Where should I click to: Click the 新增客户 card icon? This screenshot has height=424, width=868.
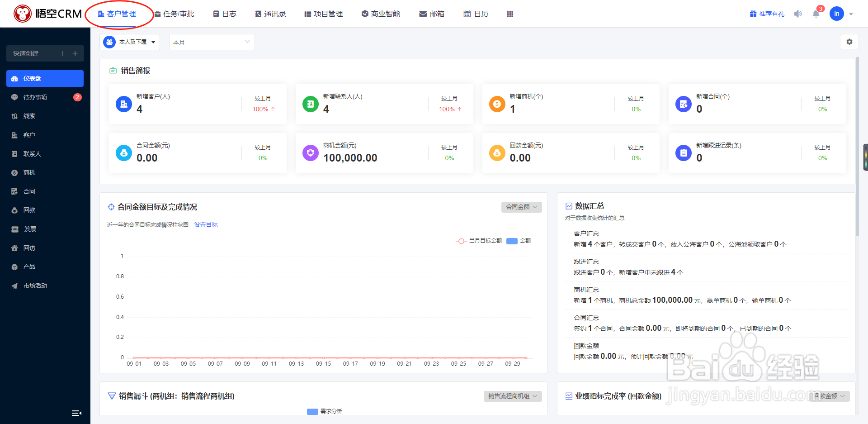[124, 104]
